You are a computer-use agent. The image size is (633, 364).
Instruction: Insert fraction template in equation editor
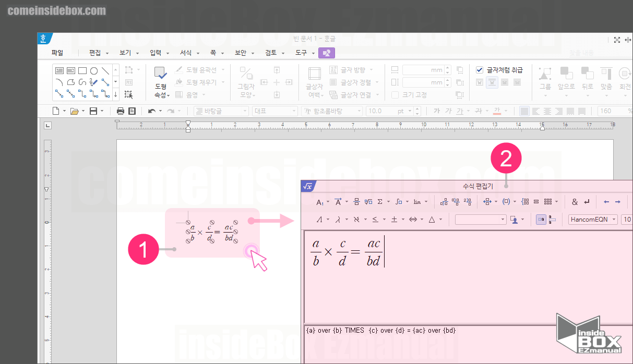pos(356,202)
